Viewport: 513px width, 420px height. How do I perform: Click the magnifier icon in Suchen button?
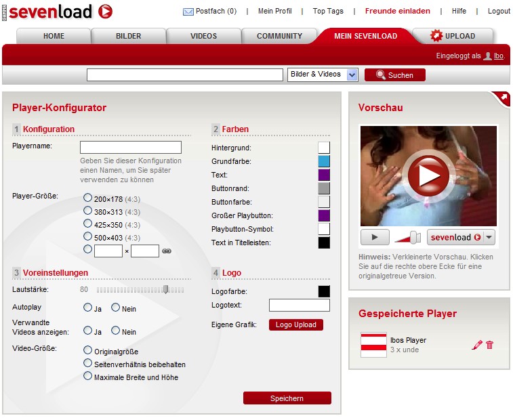pyautogui.click(x=380, y=75)
